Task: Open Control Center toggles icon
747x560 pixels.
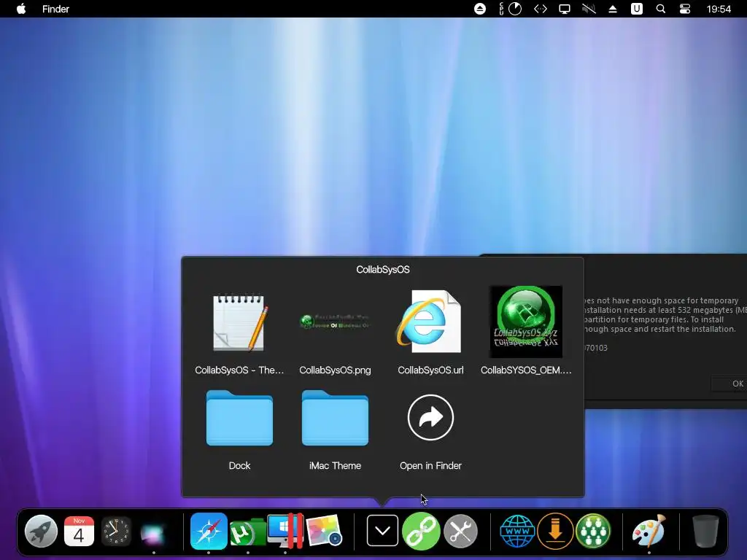Action: tap(684, 9)
